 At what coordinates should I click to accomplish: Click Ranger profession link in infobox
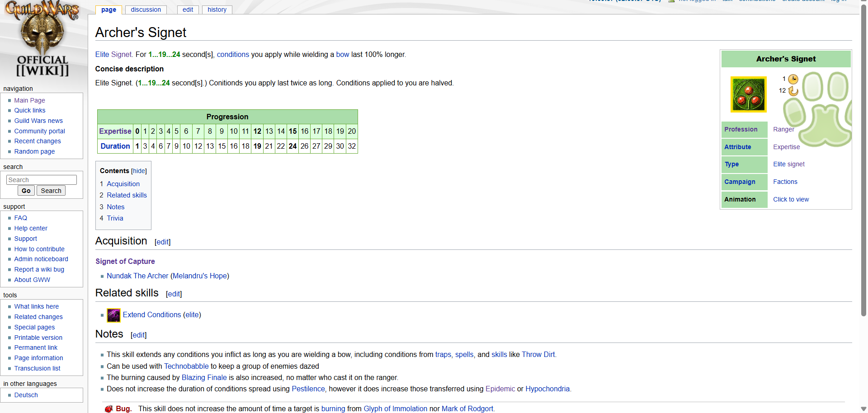pyautogui.click(x=783, y=129)
